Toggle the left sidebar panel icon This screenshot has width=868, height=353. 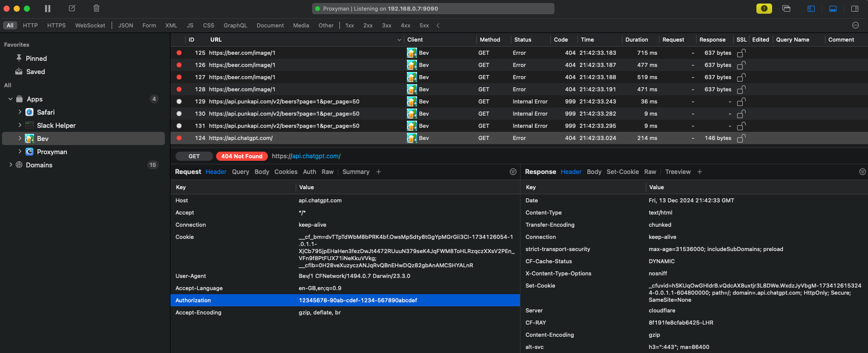tap(811, 9)
